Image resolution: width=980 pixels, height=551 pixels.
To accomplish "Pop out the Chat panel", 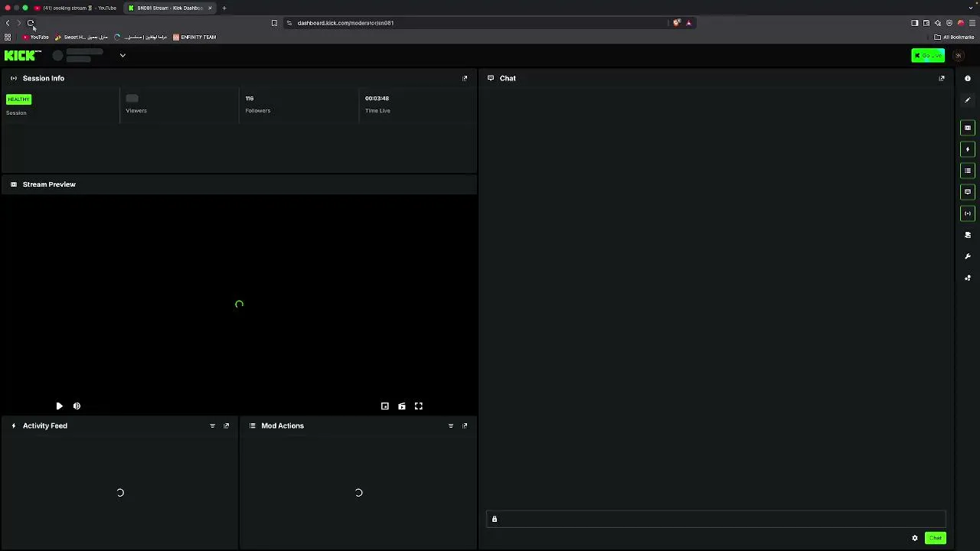I will tap(942, 78).
